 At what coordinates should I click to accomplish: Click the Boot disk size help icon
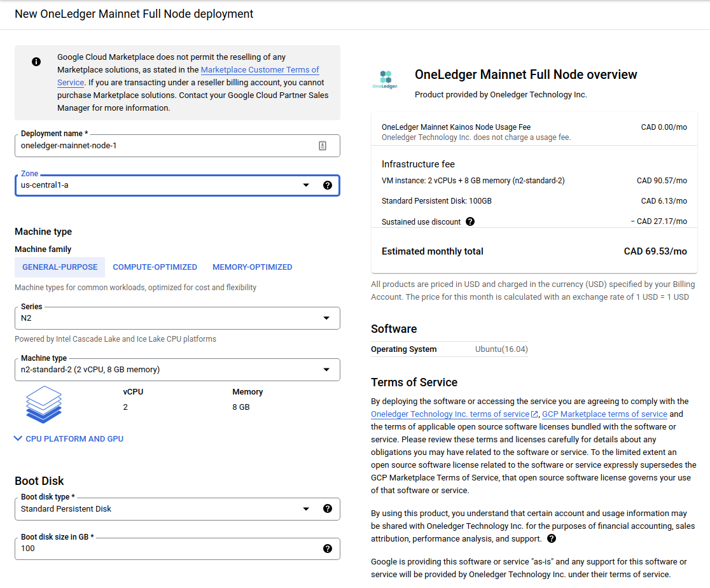click(x=328, y=549)
